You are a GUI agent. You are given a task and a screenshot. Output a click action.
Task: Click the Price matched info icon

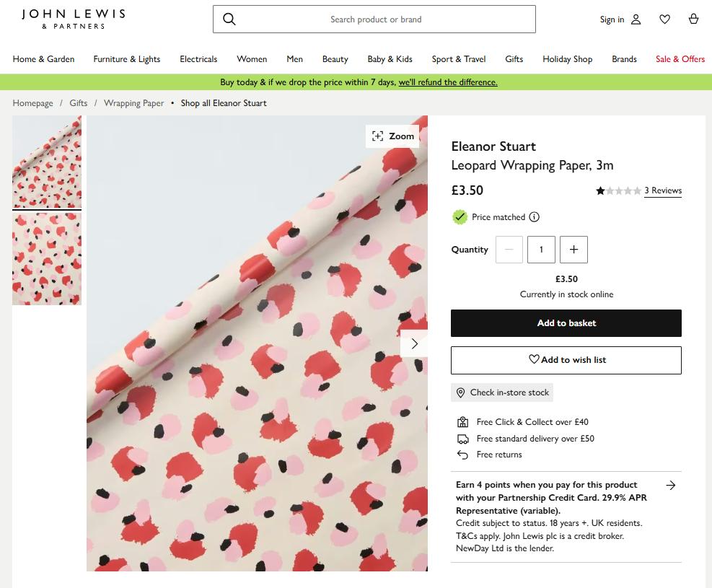point(535,217)
